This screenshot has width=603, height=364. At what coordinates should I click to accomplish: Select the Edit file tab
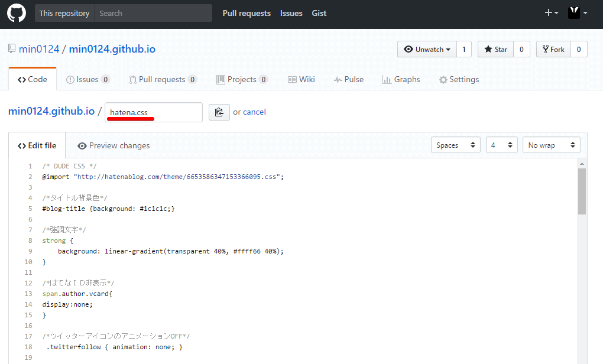[37, 145]
